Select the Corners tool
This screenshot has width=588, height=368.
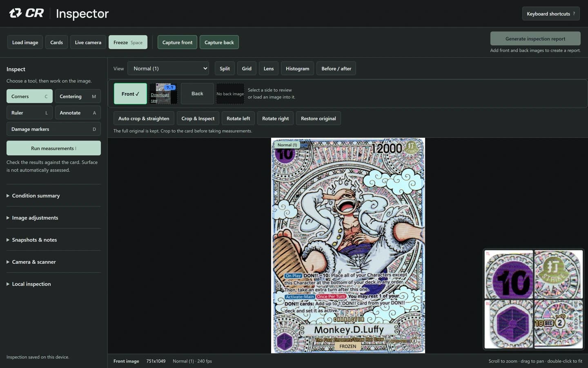29,96
